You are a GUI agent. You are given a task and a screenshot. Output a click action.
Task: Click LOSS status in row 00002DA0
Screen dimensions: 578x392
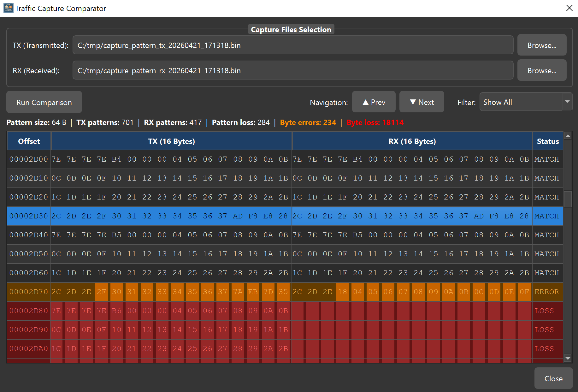point(548,349)
